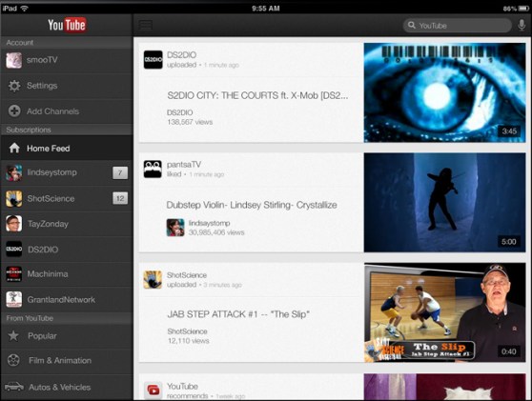Tap the 9:55 AM clock
The image size is (532, 401).
[266, 9]
